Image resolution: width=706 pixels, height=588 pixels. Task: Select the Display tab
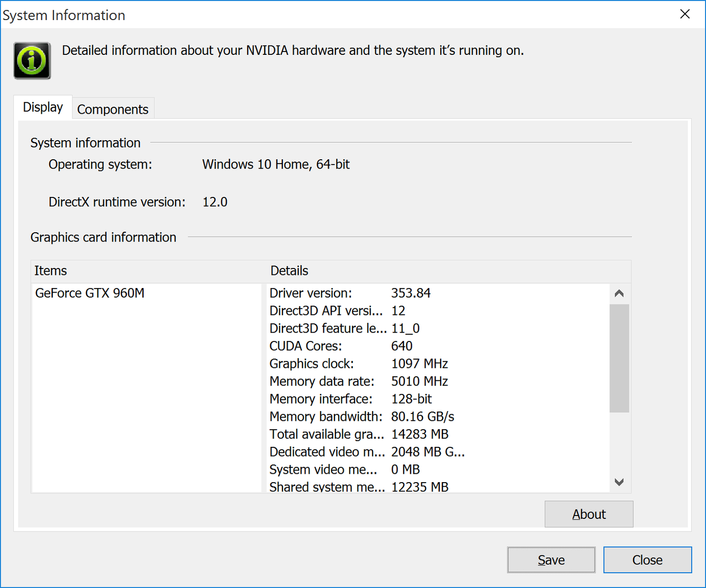tap(43, 107)
